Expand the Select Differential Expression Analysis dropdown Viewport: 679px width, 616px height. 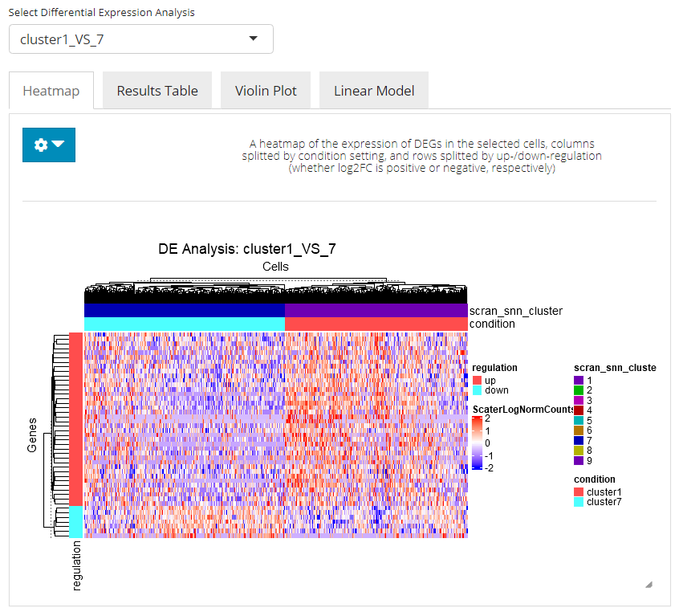pyautogui.click(x=141, y=39)
